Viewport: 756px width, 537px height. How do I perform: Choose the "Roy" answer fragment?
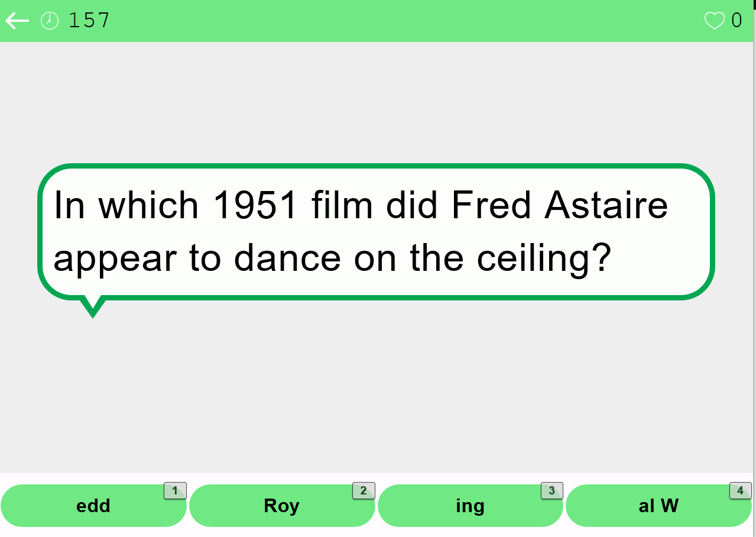pos(281,506)
